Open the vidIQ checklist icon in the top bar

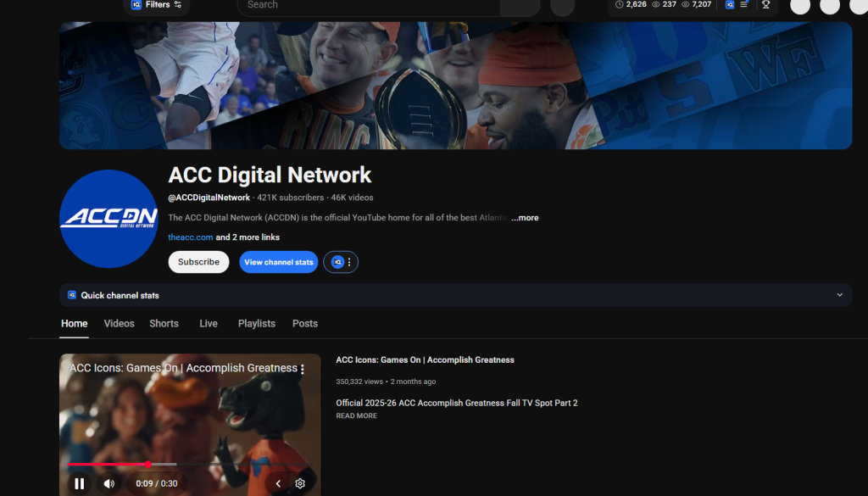tap(744, 7)
